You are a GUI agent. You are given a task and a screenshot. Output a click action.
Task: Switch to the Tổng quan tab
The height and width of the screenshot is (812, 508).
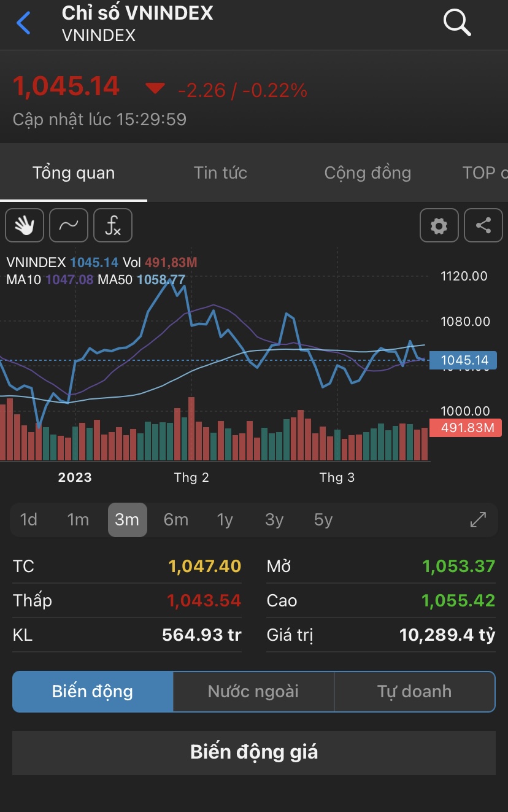click(74, 173)
